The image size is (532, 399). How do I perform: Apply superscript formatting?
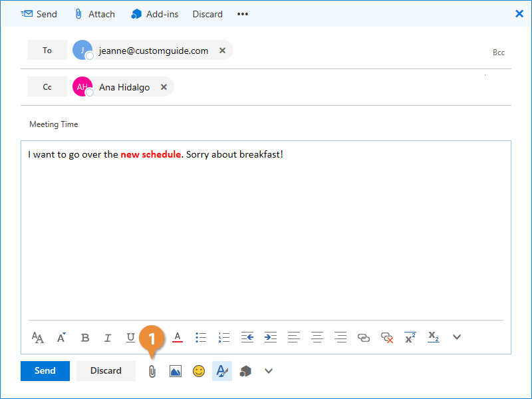point(410,337)
